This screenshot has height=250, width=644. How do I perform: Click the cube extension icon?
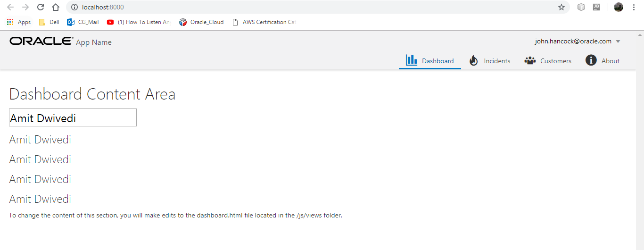[581, 7]
